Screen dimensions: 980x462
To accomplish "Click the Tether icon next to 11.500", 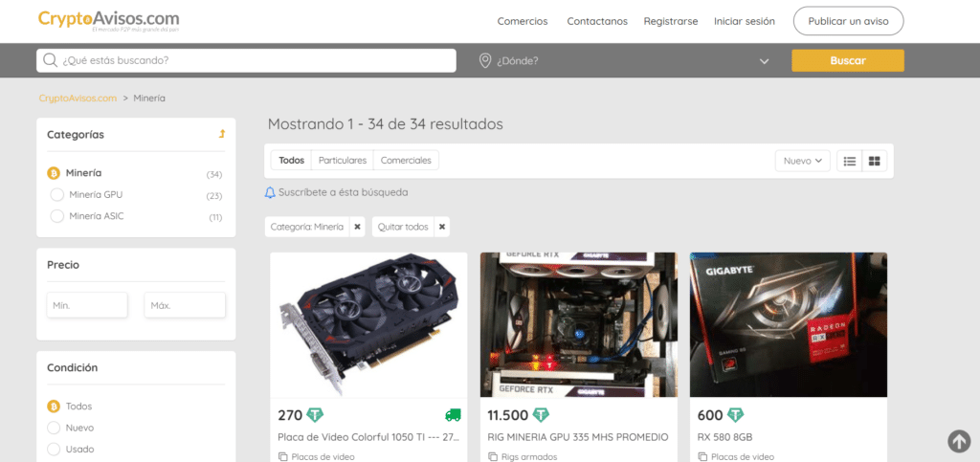I will click(540, 414).
